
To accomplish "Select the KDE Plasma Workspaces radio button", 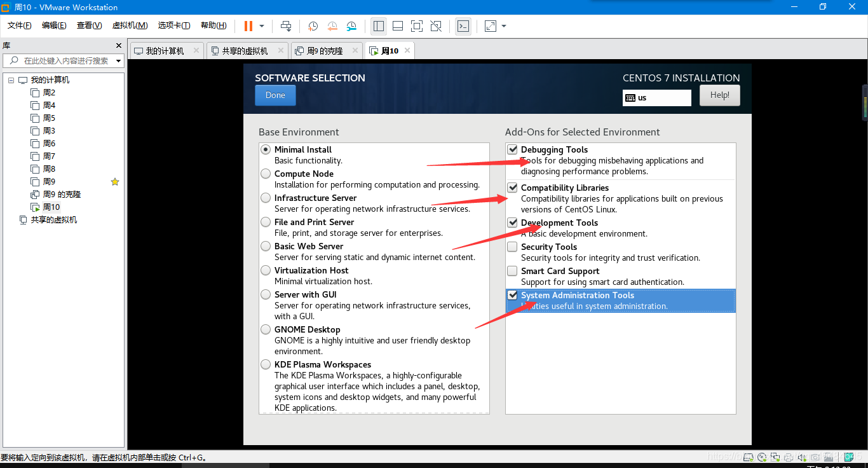I will pos(266,364).
